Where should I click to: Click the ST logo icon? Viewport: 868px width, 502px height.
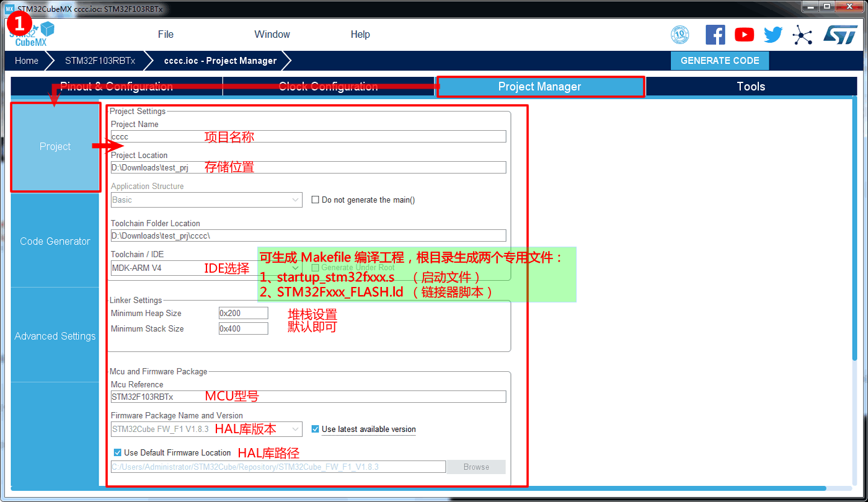click(840, 35)
